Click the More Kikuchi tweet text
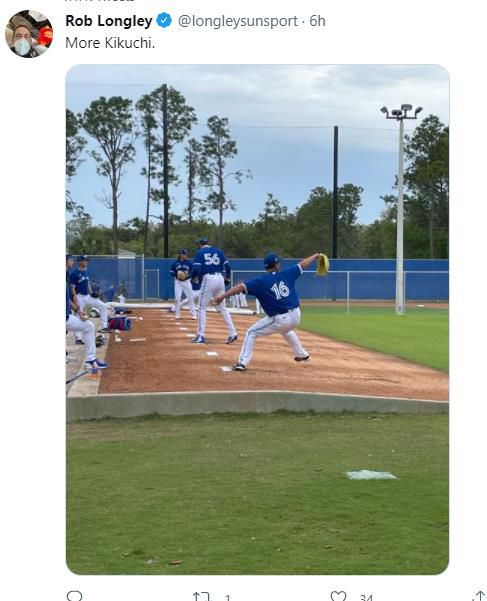The image size is (487, 601). [x=110, y=43]
